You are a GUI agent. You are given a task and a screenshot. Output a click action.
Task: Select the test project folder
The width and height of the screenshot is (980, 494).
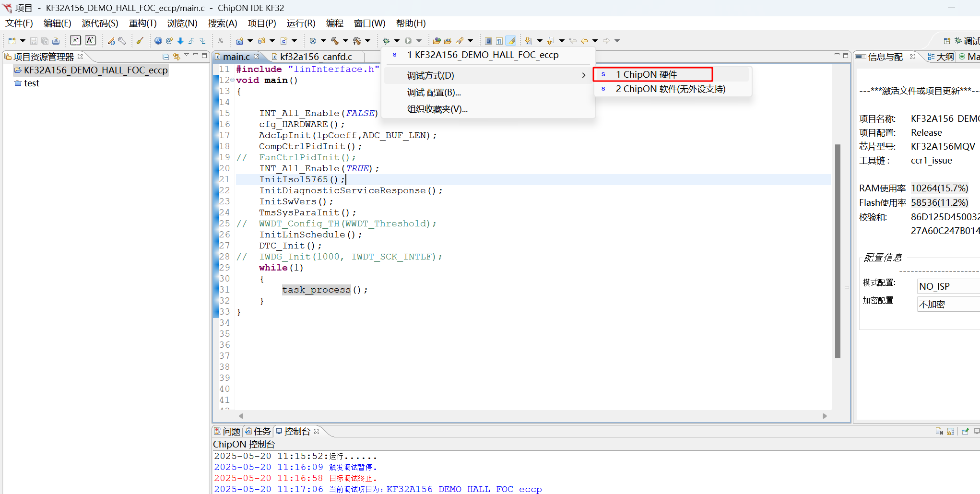point(27,83)
